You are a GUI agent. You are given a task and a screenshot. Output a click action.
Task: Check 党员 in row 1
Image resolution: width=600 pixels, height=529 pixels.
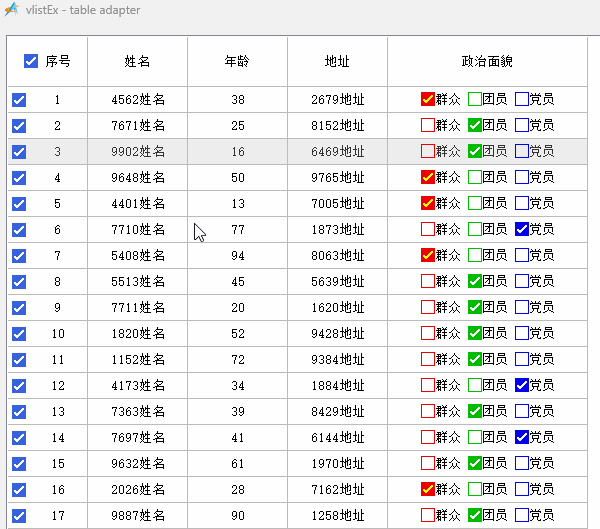[522, 99]
